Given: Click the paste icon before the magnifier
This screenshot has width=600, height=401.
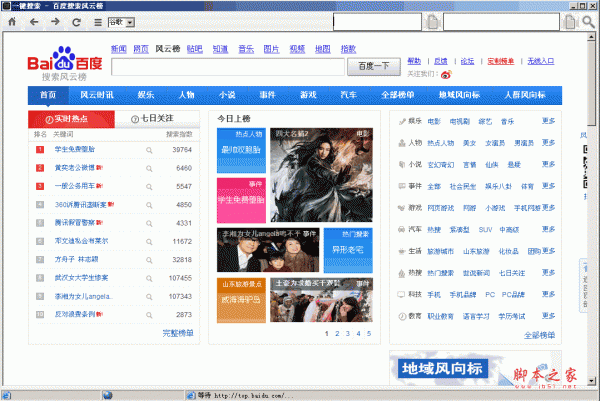Looking at the screenshot, I should click(569, 22).
